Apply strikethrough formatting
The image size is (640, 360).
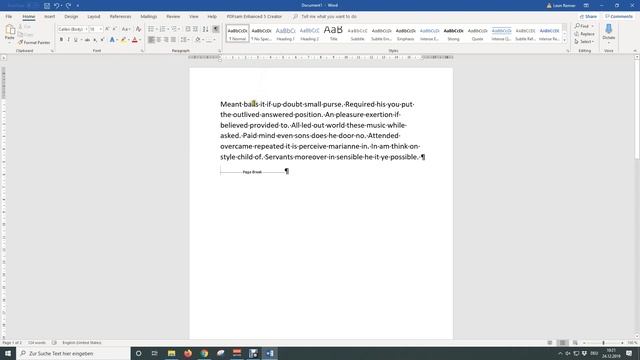coord(87,40)
